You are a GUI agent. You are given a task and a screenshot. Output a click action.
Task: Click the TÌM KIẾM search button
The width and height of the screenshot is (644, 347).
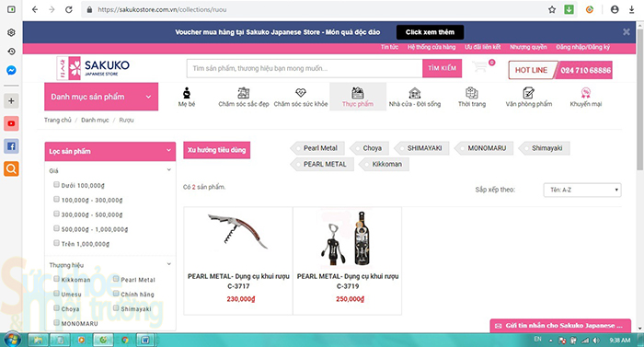442,68
